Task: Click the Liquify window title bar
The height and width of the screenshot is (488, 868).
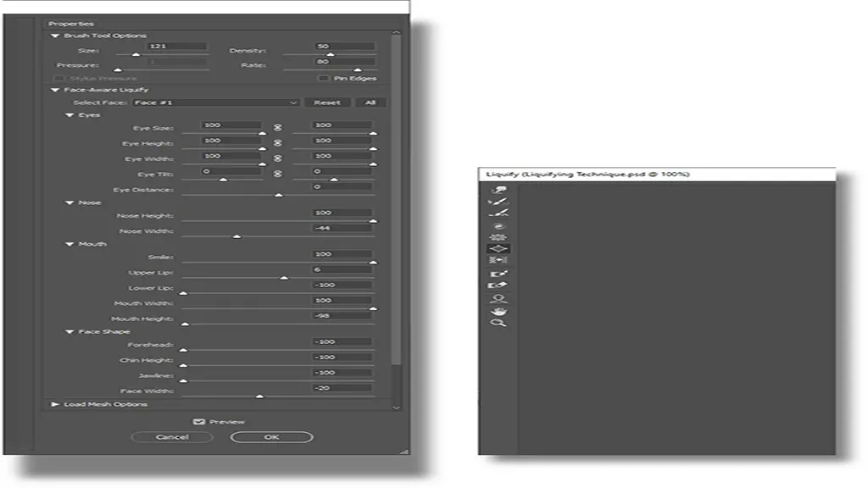Action: point(657,175)
